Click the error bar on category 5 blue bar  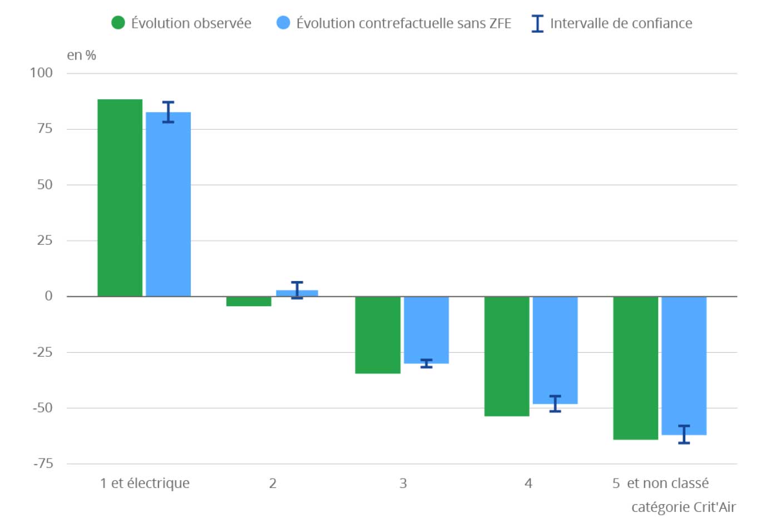click(x=684, y=434)
